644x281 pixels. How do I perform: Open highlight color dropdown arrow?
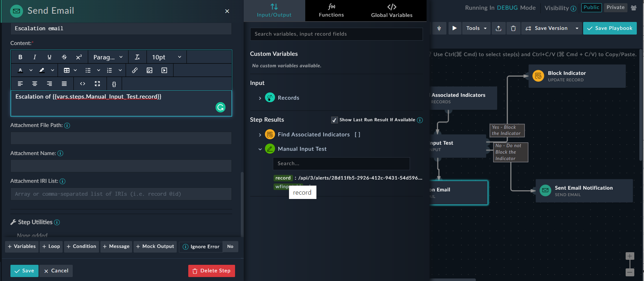(x=53, y=71)
